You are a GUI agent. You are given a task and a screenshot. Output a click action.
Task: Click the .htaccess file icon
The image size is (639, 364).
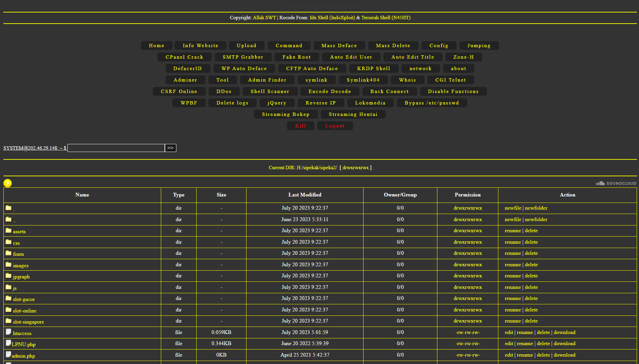pyautogui.click(x=8, y=332)
